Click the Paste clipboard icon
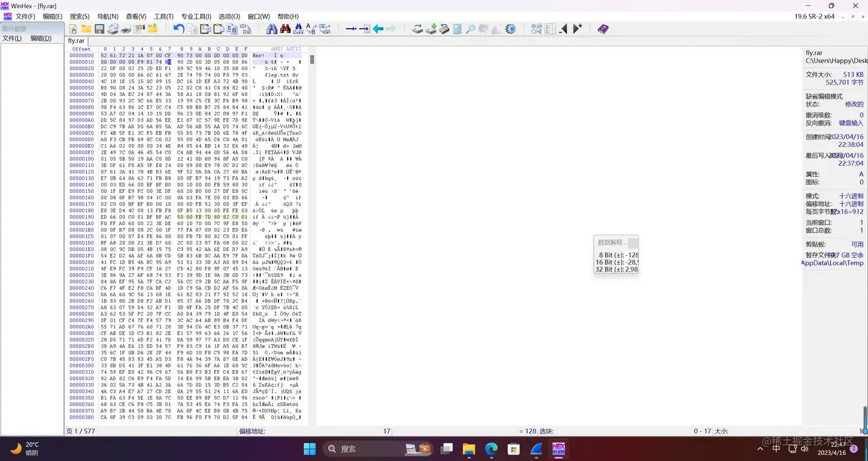Viewport: 868px width, 461px height. 206,29
